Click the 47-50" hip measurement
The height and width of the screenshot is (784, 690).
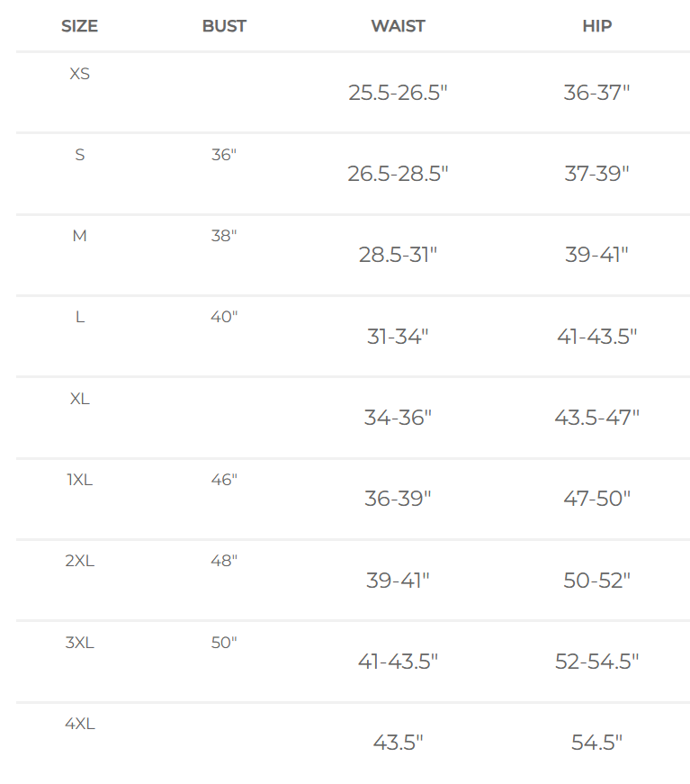596,499
